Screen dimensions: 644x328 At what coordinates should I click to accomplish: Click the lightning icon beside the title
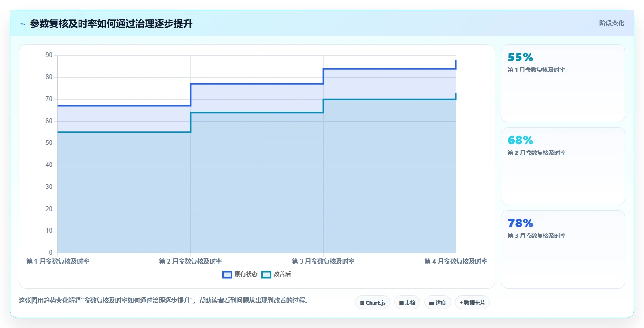[23, 24]
